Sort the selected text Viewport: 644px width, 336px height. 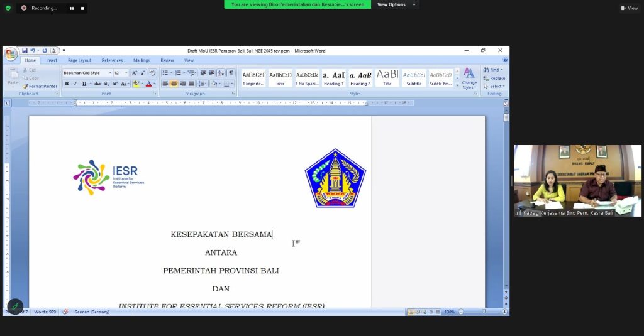point(221,73)
